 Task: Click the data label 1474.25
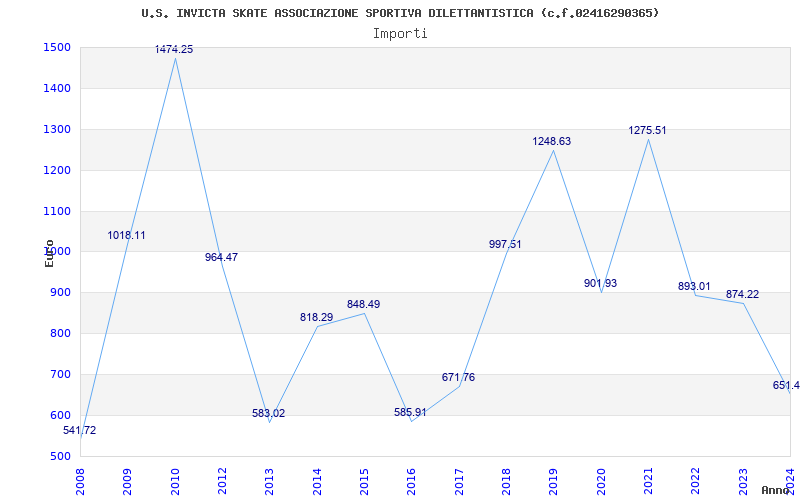[x=174, y=49]
